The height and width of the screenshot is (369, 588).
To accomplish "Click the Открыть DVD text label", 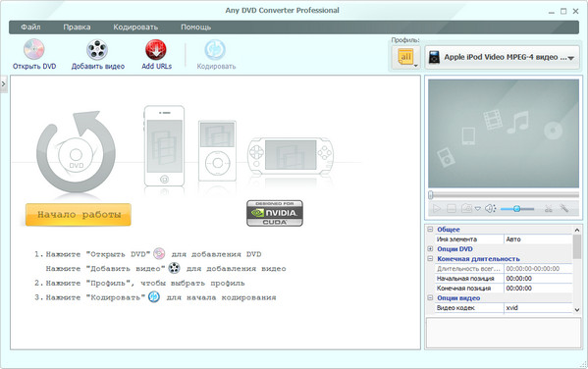I will click(34, 67).
